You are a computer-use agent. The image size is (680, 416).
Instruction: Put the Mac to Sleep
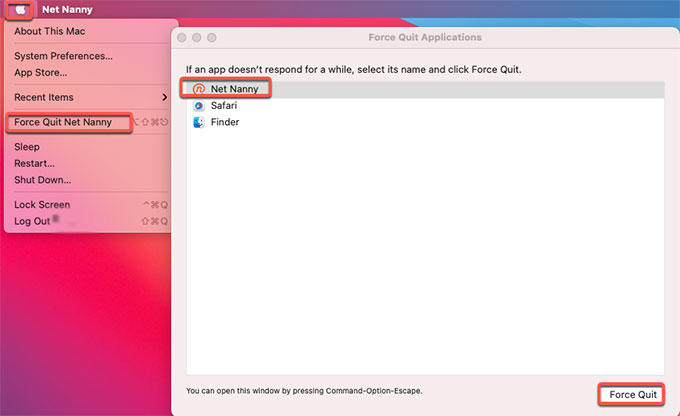[27, 147]
